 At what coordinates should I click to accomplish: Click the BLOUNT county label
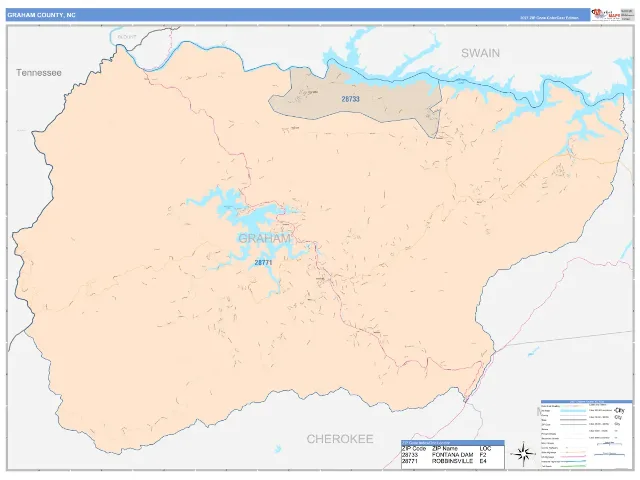127,37
